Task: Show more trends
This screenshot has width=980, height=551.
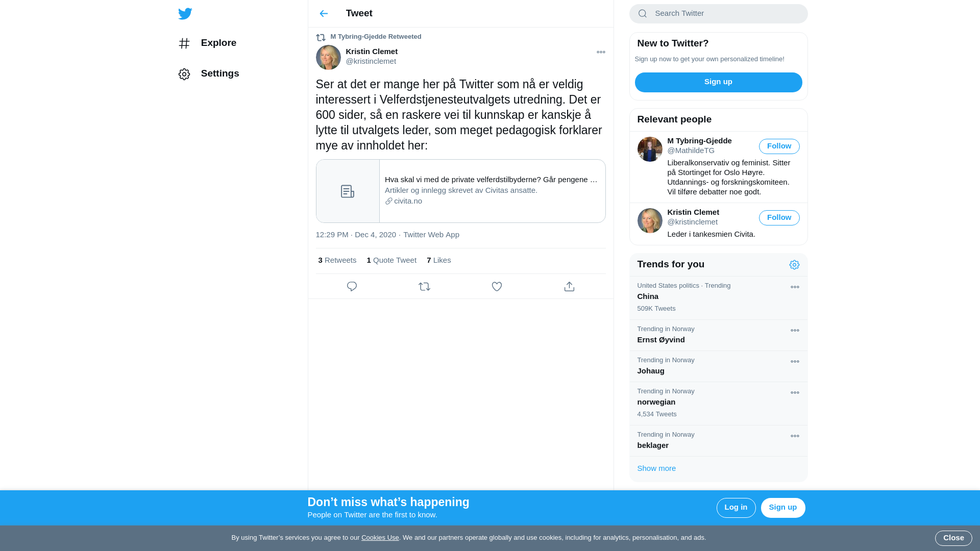Action: point(656,468)
